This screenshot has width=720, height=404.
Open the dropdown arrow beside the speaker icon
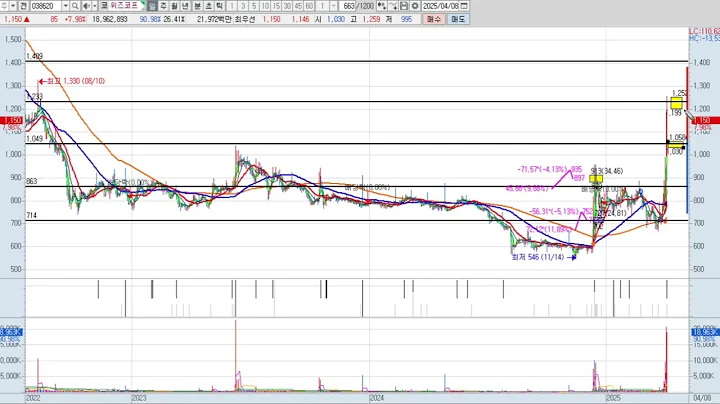tap(95, 6)
